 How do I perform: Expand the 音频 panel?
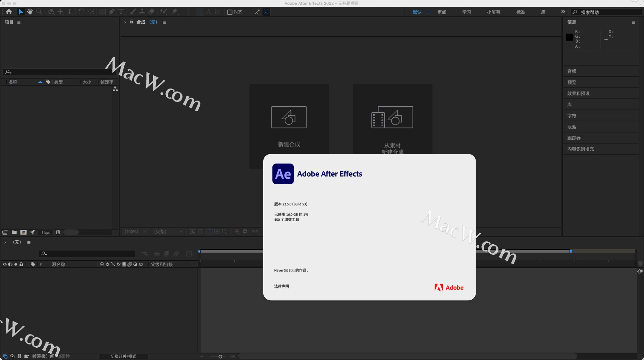(x=600, y=71)
